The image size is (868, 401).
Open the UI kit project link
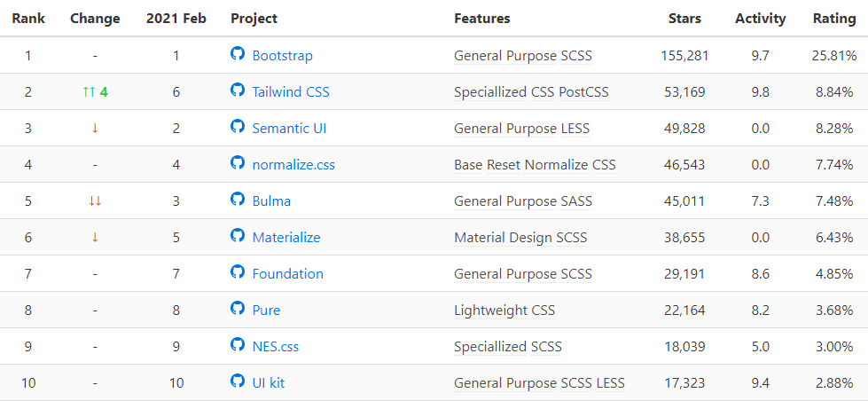[268, 382]
